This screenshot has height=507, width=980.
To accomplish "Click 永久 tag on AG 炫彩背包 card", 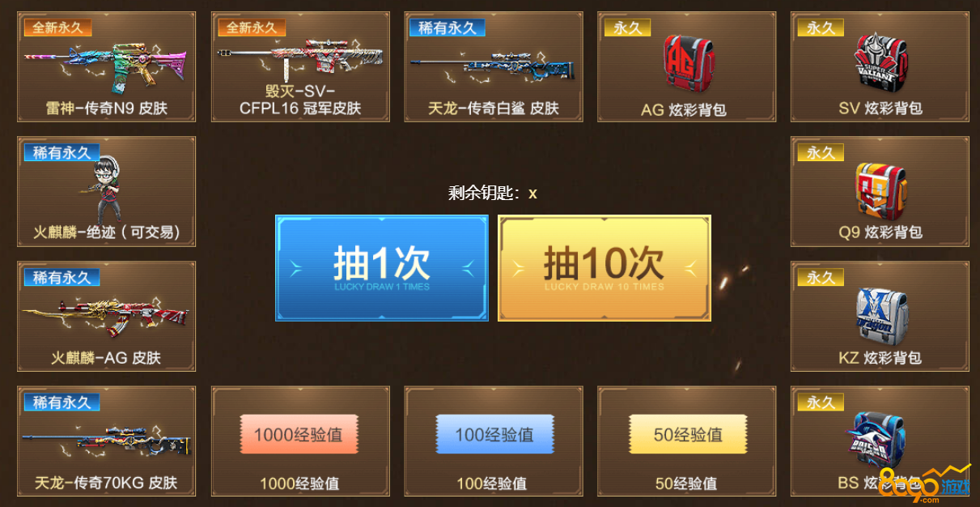I will click(x=627, y=28).
